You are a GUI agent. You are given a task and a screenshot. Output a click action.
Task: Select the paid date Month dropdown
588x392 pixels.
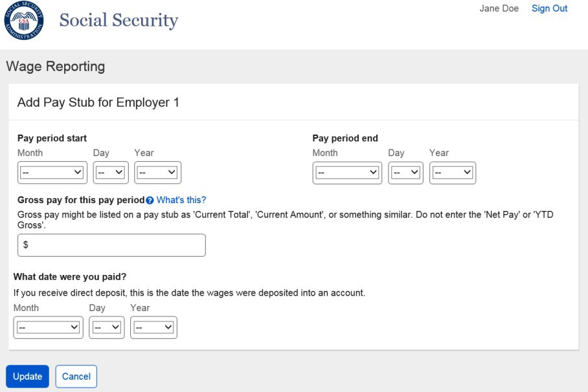point(48,327)
